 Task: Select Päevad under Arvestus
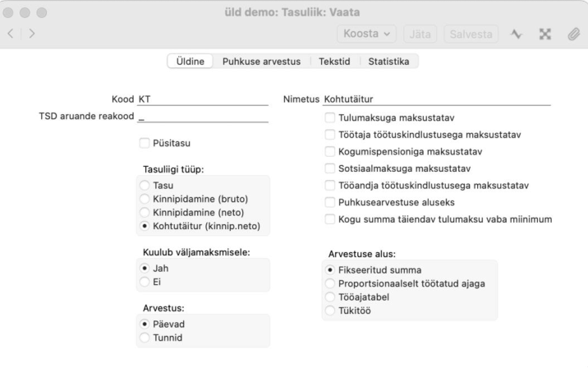click(x=145, y=324)
